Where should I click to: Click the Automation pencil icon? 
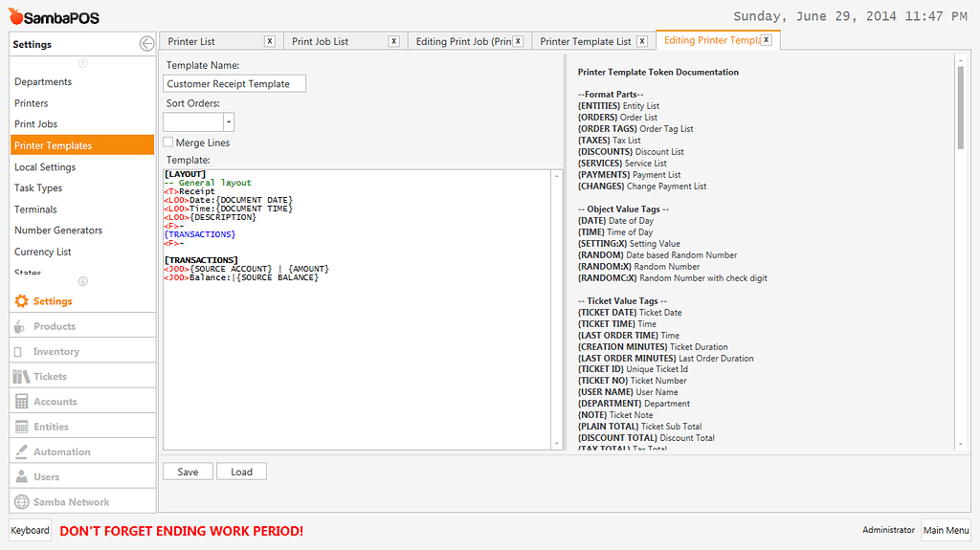21,451
